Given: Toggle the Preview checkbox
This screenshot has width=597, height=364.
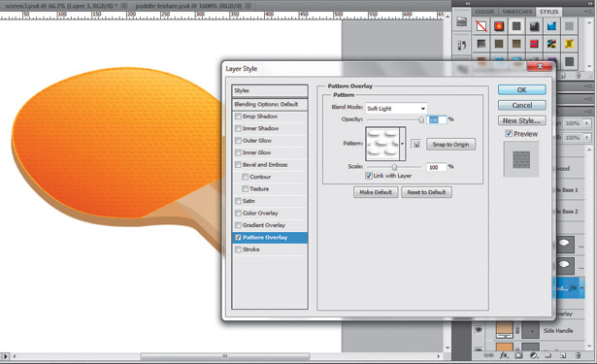Looking at the screenshot, I should pyautogui.click(x=509, y=134).
